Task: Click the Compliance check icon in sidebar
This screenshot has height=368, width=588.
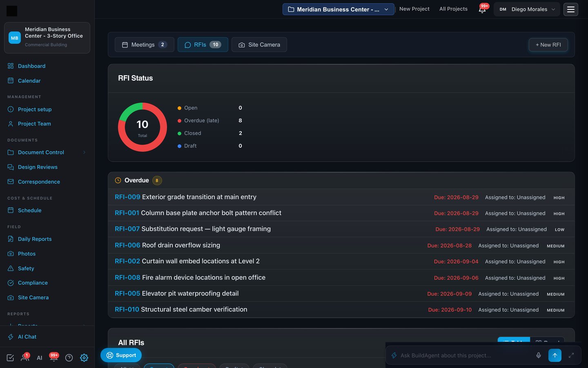Action: point(11,283)
